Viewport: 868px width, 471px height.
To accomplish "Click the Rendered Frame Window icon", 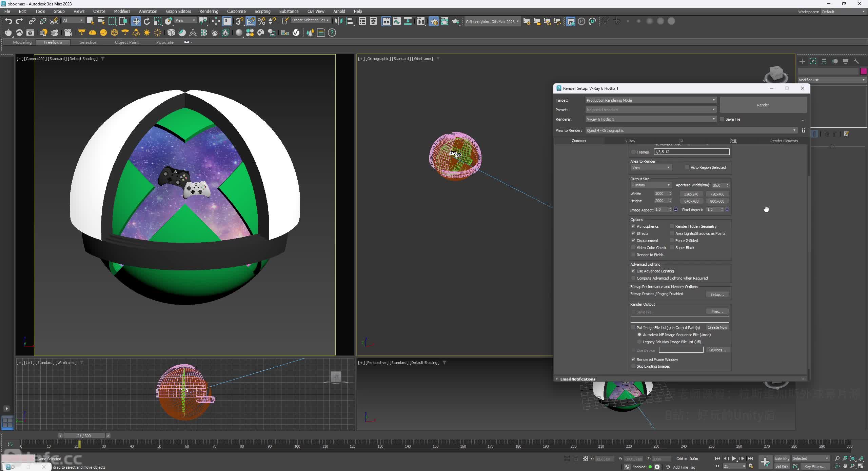I will (444, 21).
